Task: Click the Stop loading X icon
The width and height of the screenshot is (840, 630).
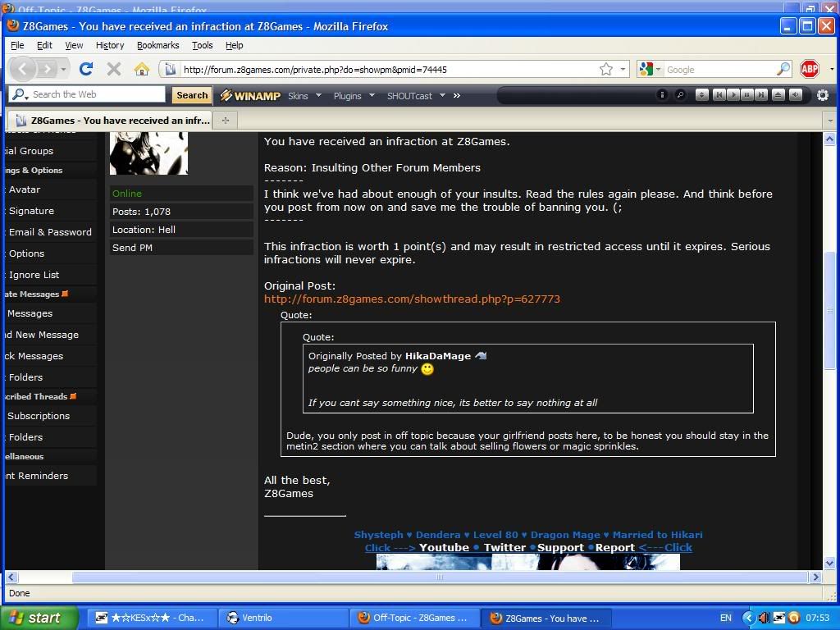Action: click(x=114, y=70)
